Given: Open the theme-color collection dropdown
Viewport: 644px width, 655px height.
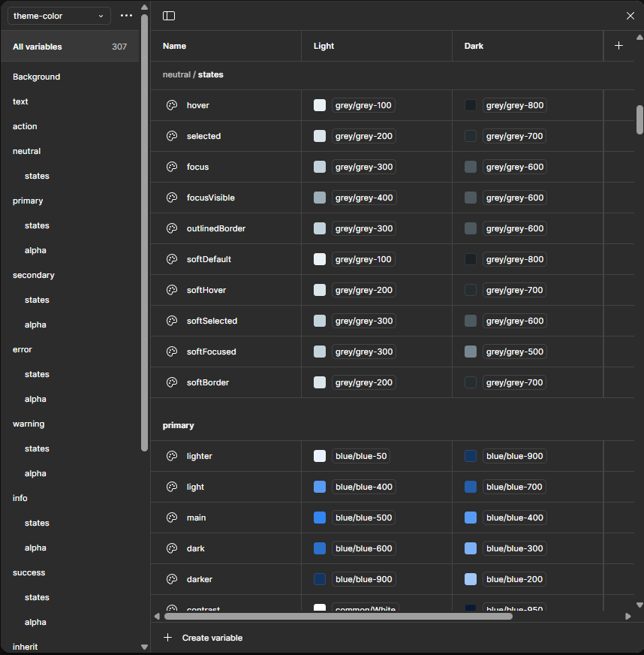Looking at the screenshot, I should coord(59,16).
